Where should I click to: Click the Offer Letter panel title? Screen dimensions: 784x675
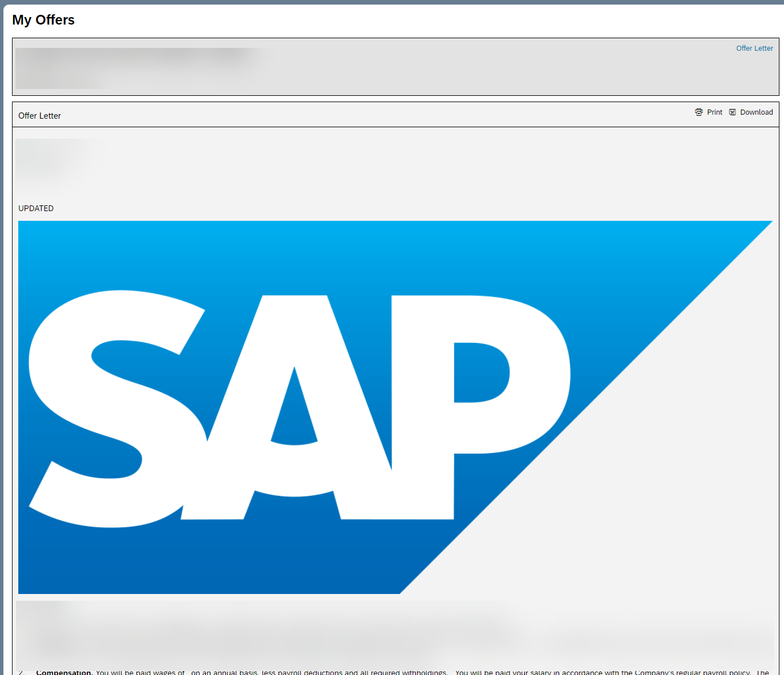point(39,116)
